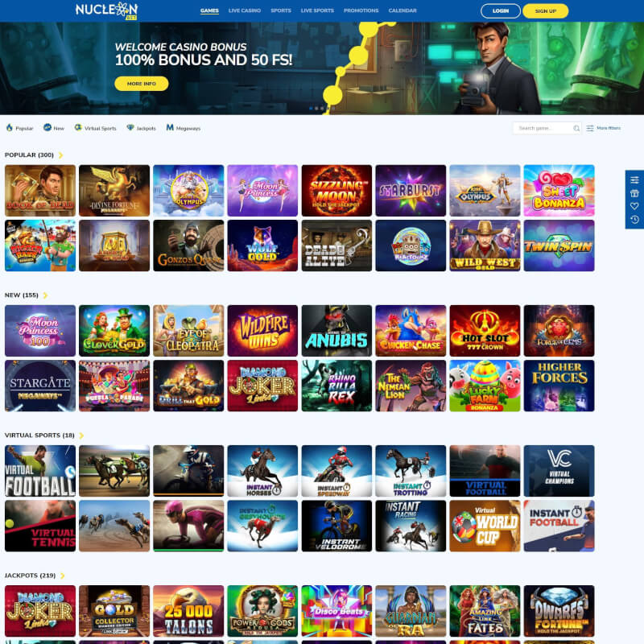Open the gift box icon in sidebar

point(634,193)
